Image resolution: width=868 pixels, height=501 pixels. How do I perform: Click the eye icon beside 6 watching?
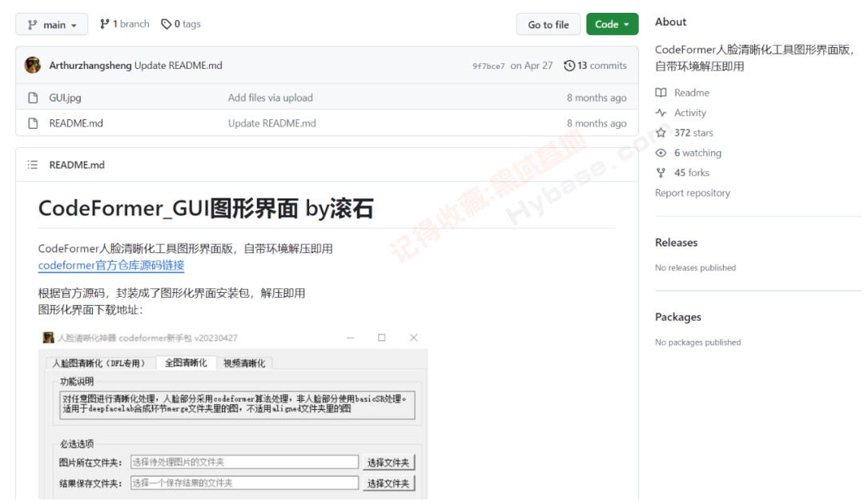pyautogui.click(x=661, y=153)
